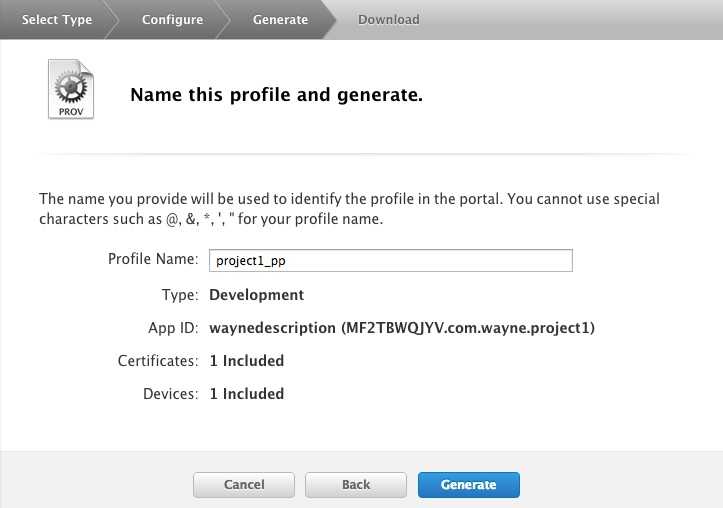Click the Certificates label

[160, 361]
